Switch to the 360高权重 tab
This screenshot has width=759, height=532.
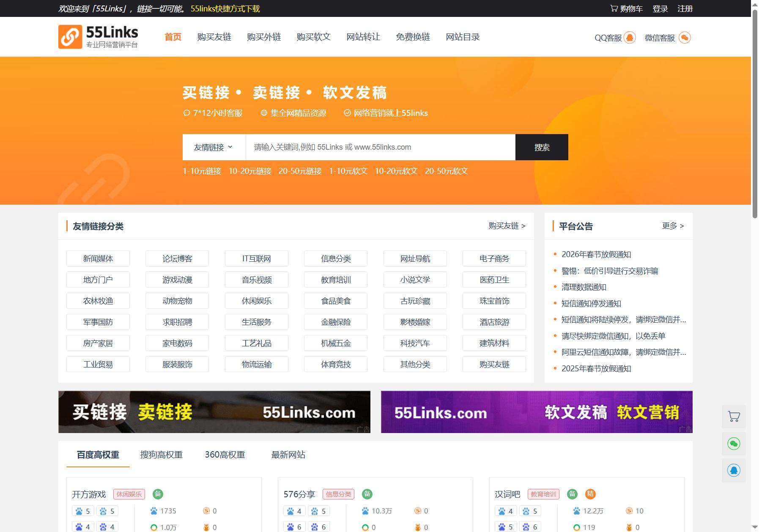point(225,455)
